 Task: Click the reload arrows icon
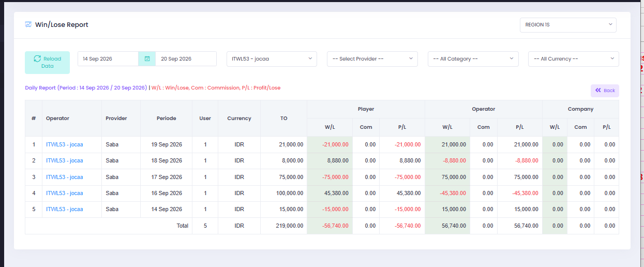click(37, 59)
